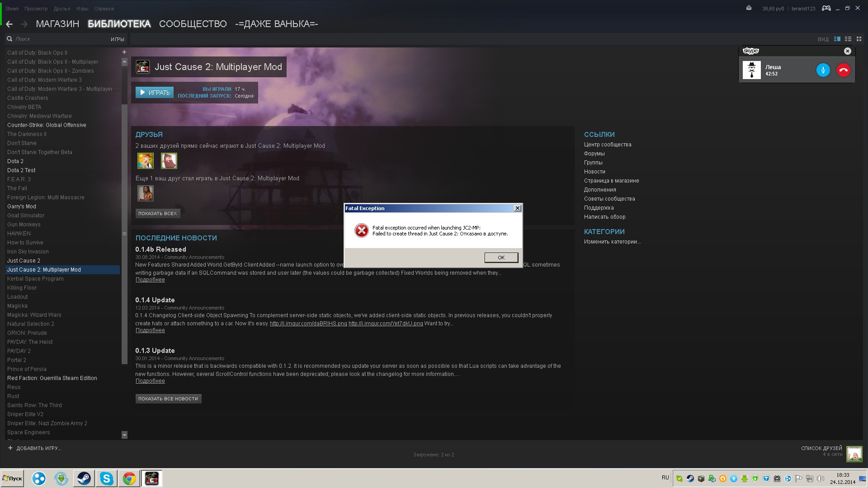Open Написать обзор link
The width and height of the screenshot is (868, 488).
pos(604,217)
